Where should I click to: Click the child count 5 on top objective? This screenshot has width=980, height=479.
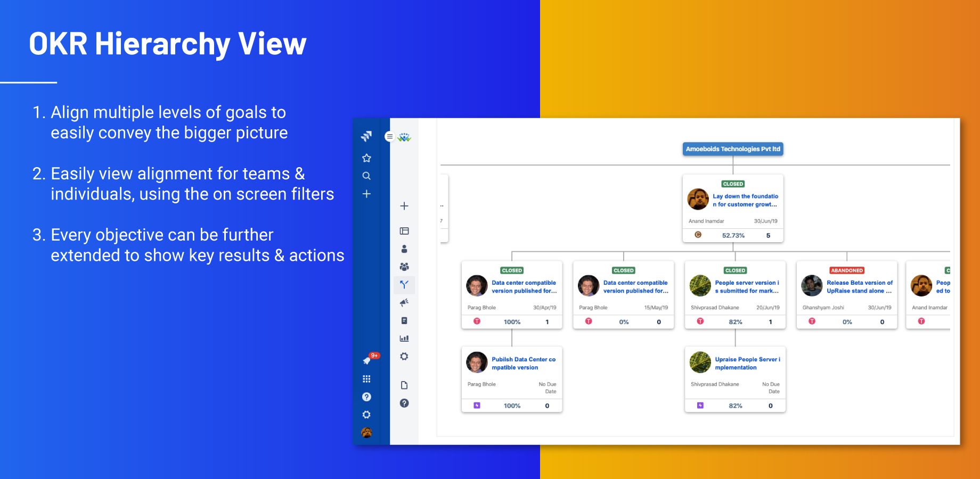[x=768, y=235]
